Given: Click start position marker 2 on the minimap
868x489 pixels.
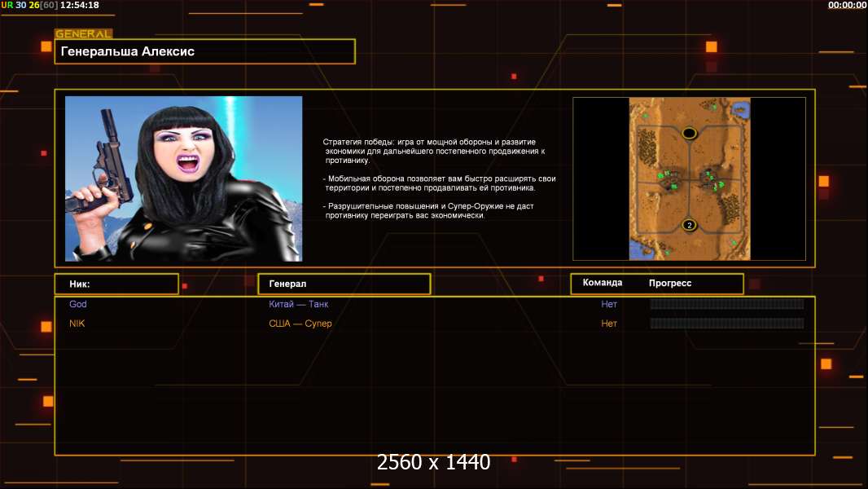Looking at the screenshot, I should [689, 226].
